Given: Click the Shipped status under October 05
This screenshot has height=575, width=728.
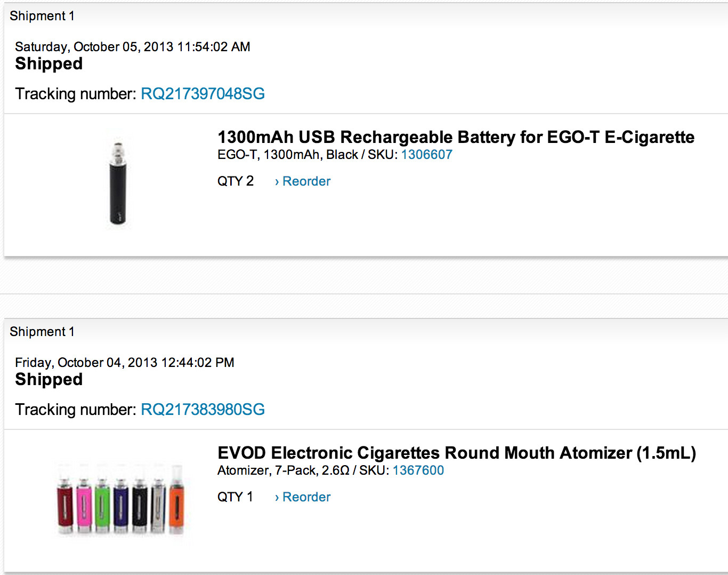Looking at the screenshot, I should point(49,64).
